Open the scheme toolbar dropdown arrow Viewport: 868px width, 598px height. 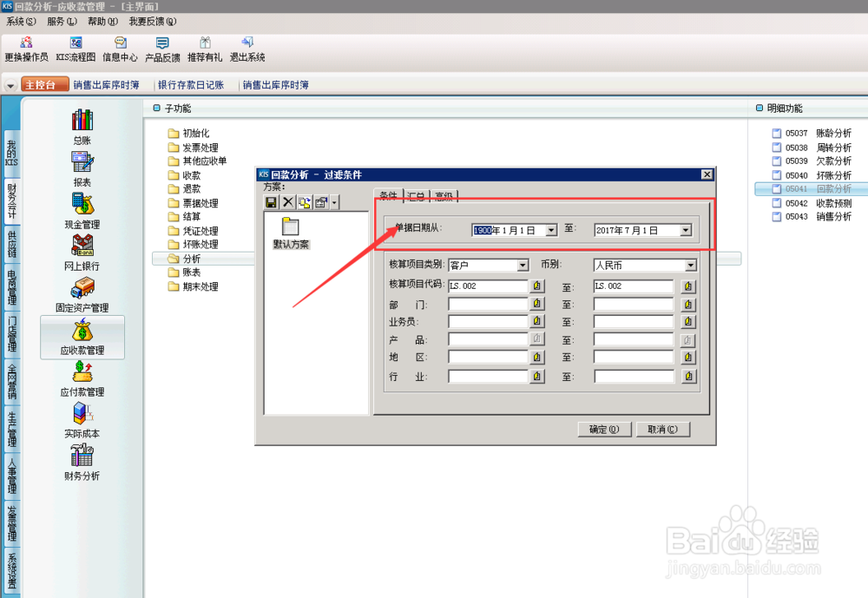[334, 202]
